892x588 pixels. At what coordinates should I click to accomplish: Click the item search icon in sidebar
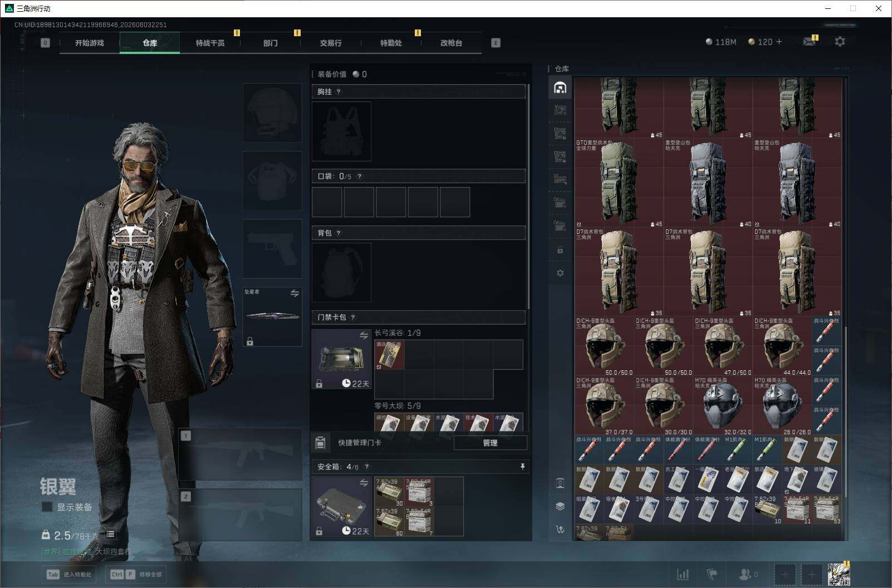560,483
